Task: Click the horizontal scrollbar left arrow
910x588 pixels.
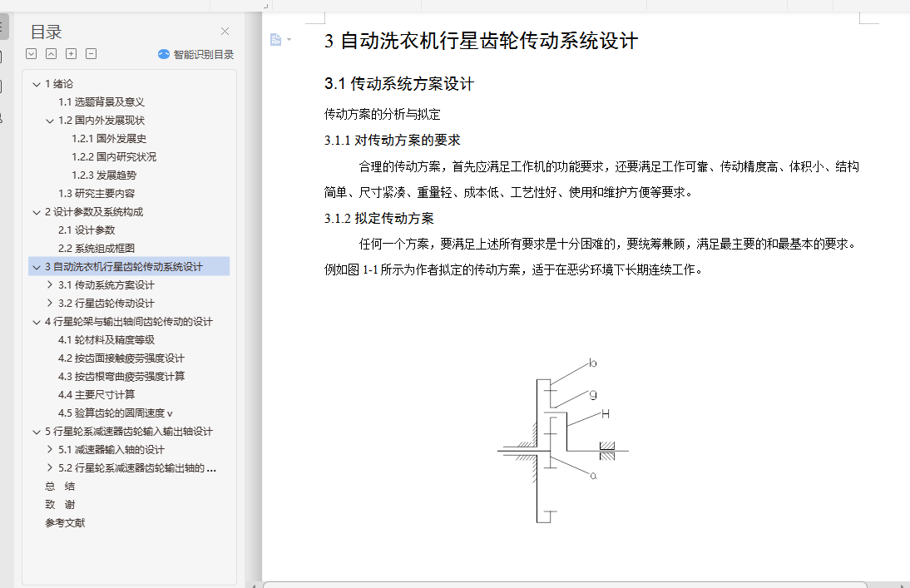Action: point(254,586)
